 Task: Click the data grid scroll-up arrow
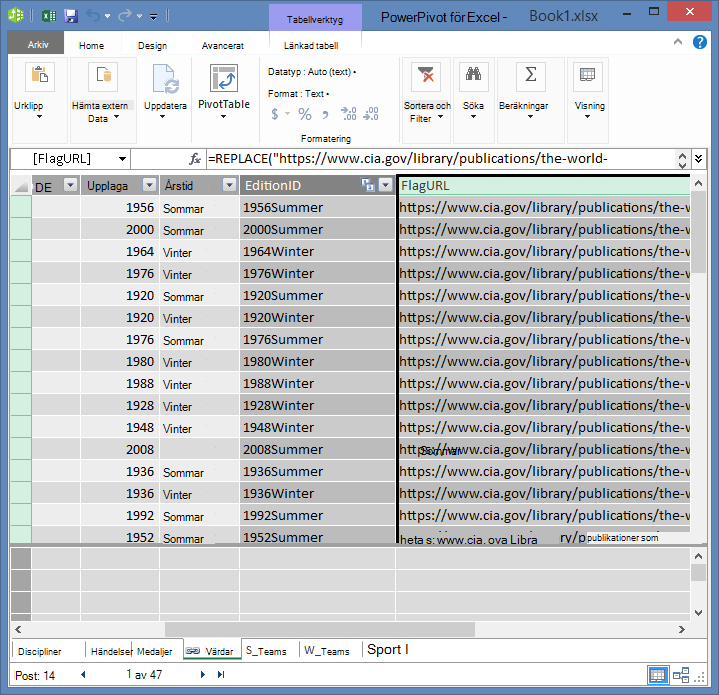coord(698,183)
